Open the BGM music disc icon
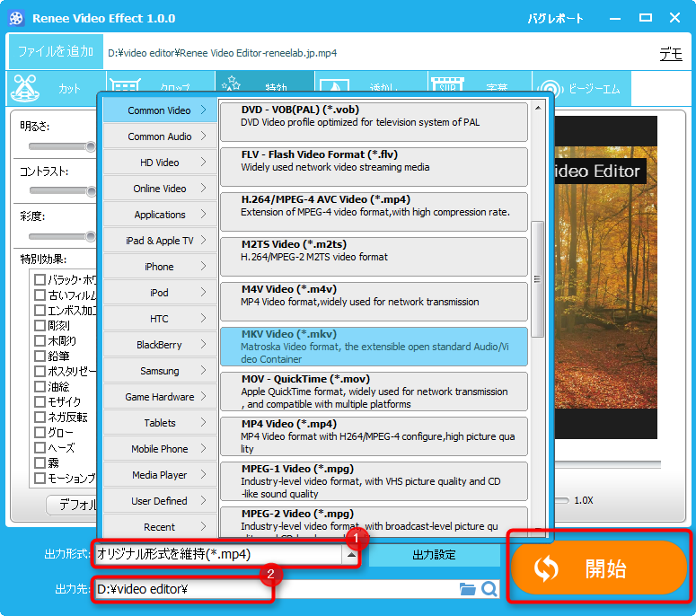Screen dimensions: 696x616 tap(551, 88)
